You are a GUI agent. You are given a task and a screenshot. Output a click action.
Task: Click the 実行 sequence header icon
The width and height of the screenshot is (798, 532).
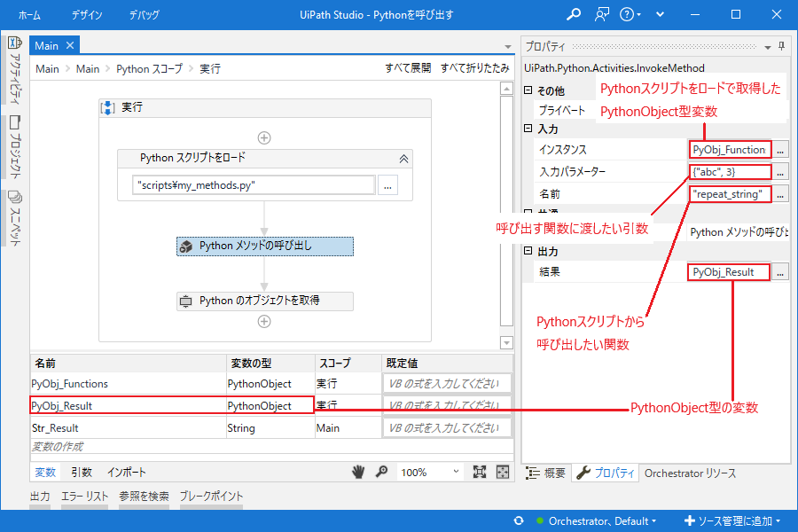[x=108, y=107]
